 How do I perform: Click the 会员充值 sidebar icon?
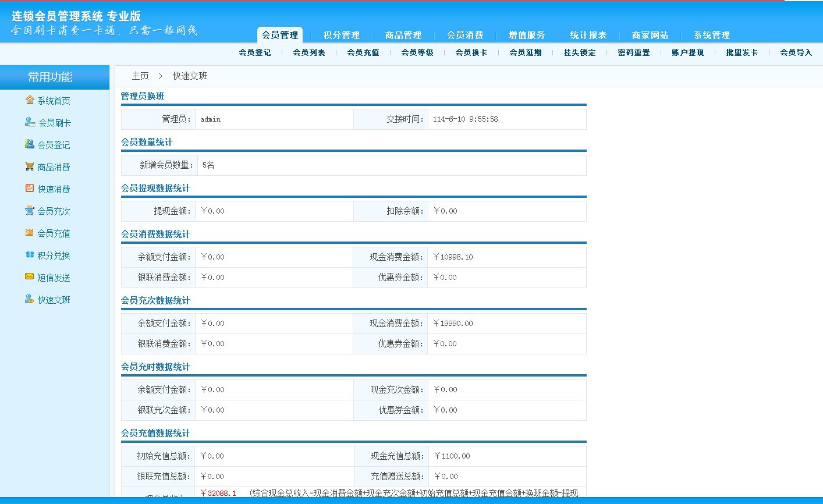click(x=30, y=233)
